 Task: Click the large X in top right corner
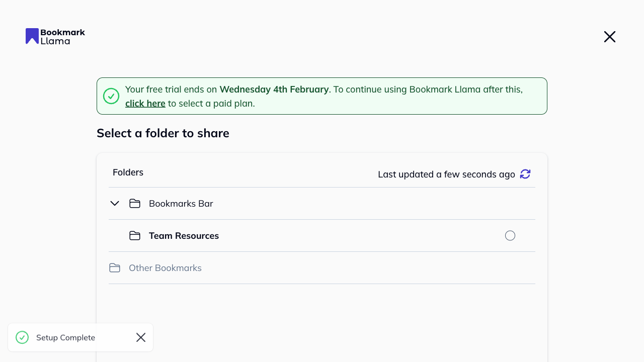[609, 37]
